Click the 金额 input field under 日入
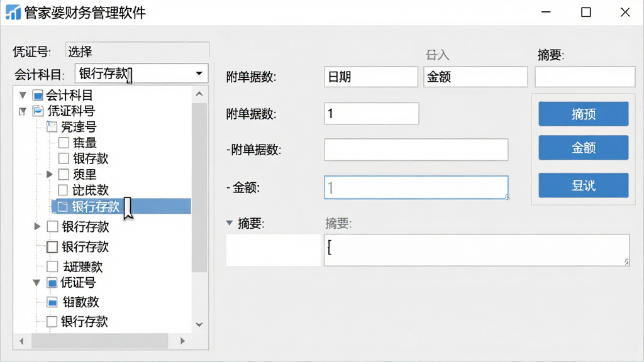Screen dimensions: 644x362 click(475, 77)
